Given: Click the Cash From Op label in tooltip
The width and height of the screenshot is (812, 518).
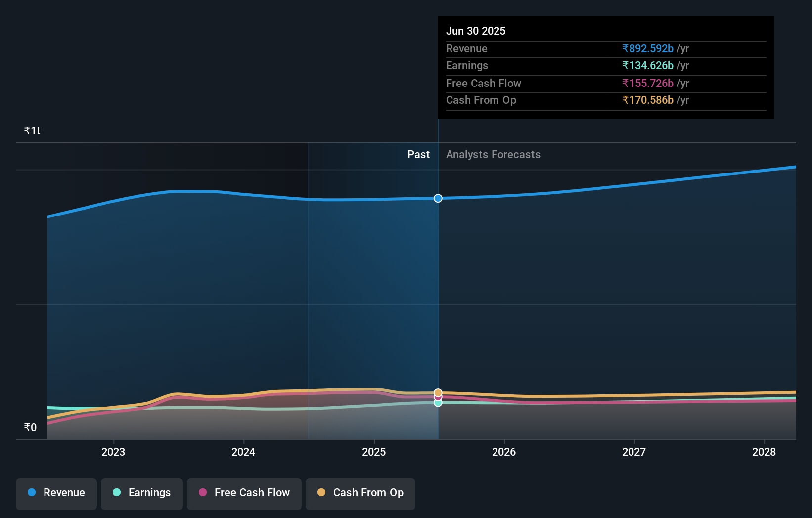Looking at the screenshot, I should click(481, 100).
